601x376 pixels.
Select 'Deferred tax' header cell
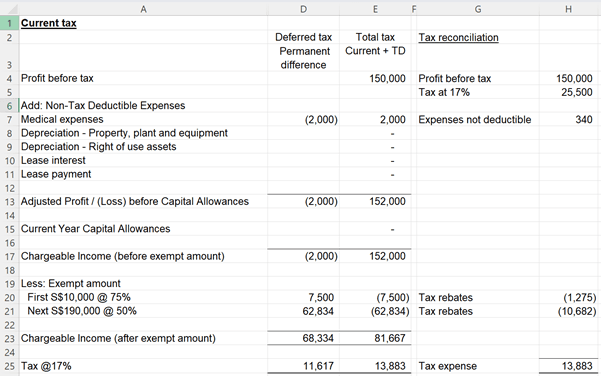coord(303,37)
